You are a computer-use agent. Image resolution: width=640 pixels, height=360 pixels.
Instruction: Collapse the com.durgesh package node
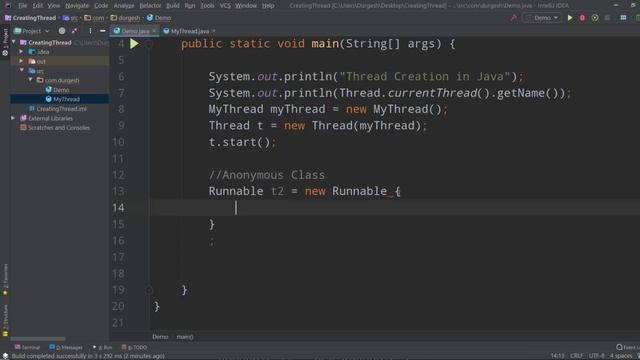tap(30, 80)
